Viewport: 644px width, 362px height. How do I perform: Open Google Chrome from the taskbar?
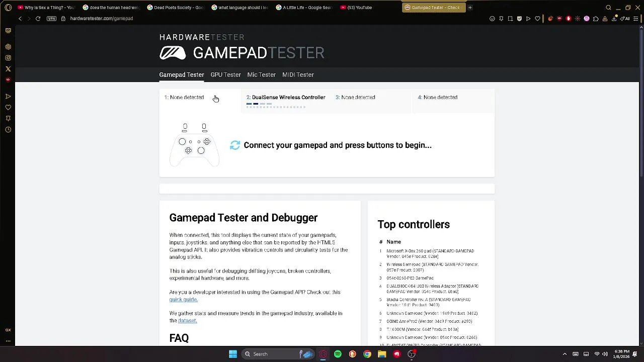[367, 354]
